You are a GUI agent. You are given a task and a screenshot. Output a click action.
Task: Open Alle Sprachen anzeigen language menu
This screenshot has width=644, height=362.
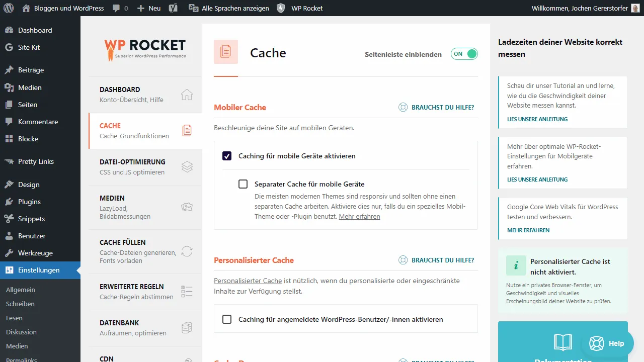pos(229,8)
